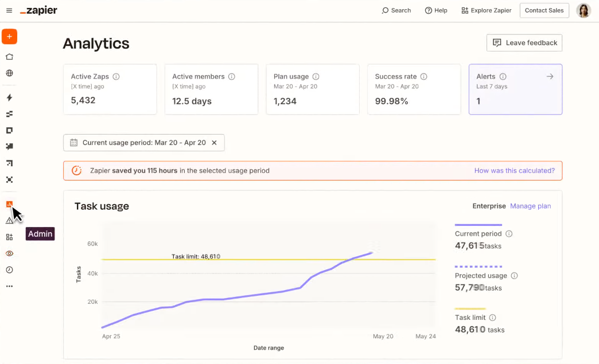Click the '47,615 tasks' current period value

(x=478, y=246)
